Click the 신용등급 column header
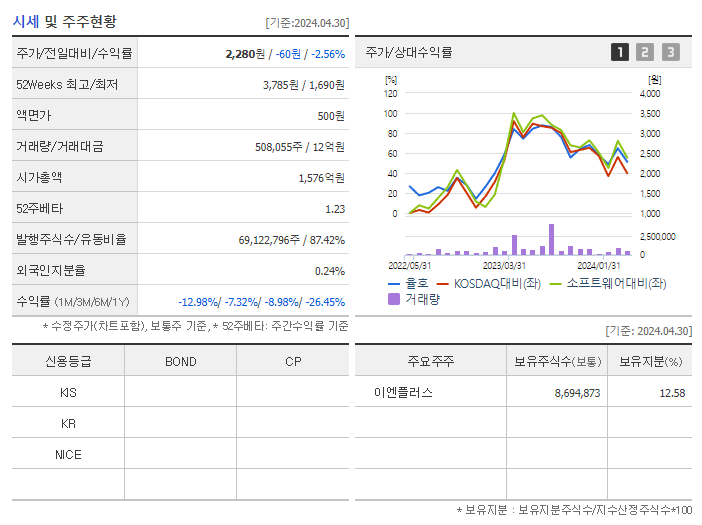Image resolution: width=702 pixels, height=525 pixels. [x=68, y=361]
